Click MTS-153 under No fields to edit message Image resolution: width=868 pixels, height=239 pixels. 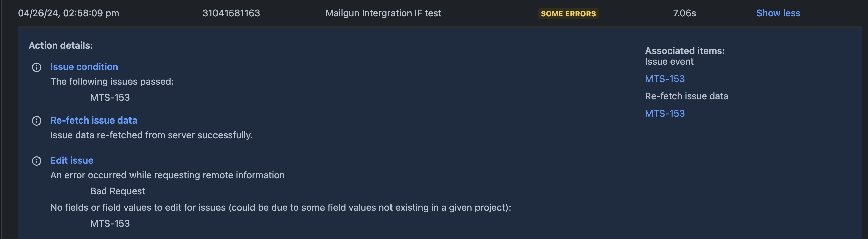pos(110,223)
